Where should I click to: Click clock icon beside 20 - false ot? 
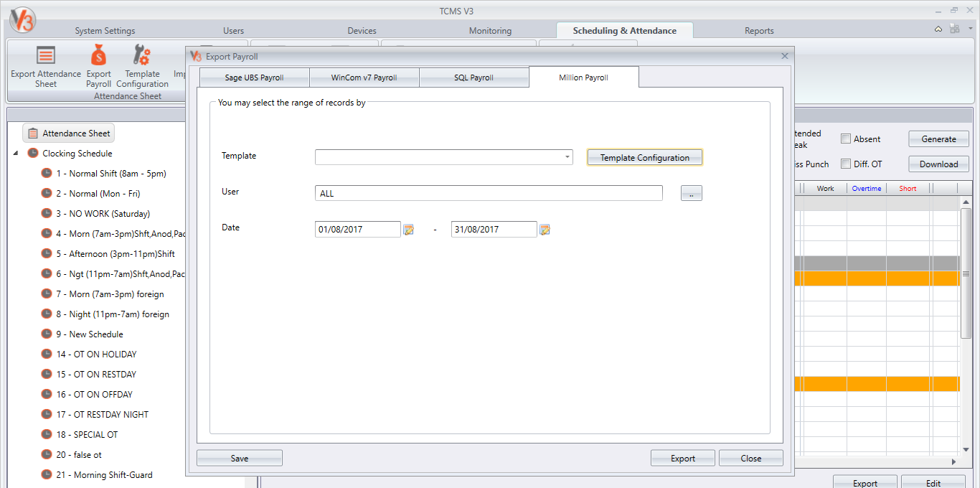click(47, 455)
